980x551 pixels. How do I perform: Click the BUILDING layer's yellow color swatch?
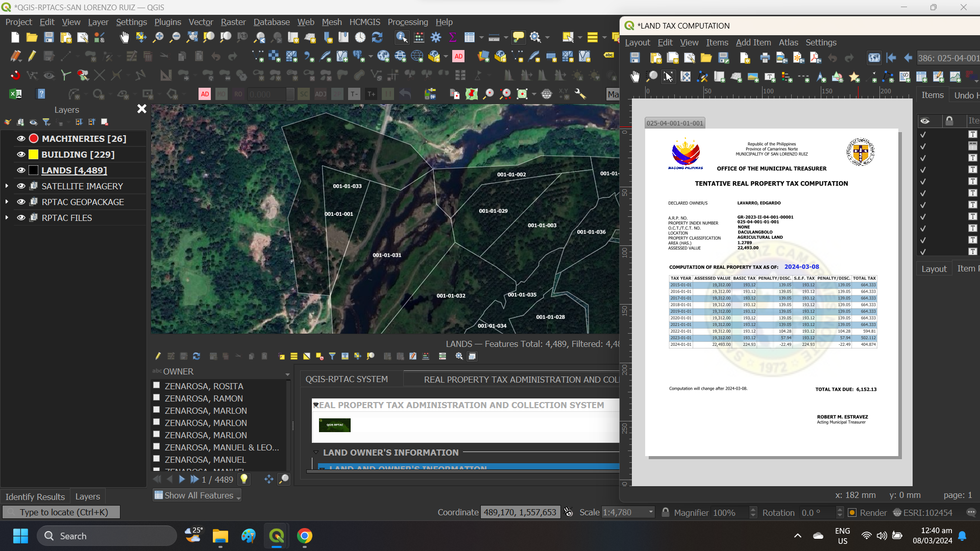(33, 154)
